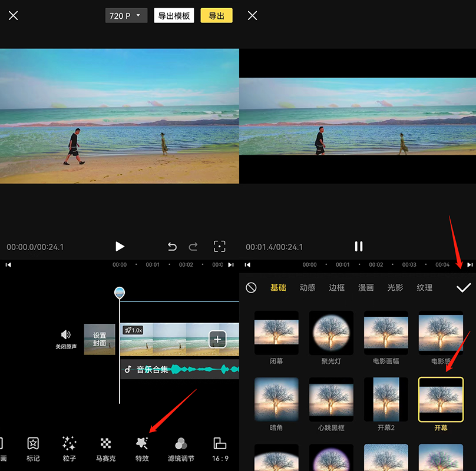Select the 1.0x video clip on the timeline
The width and height of the screenshot is (476, 471).
pos(180,339)
